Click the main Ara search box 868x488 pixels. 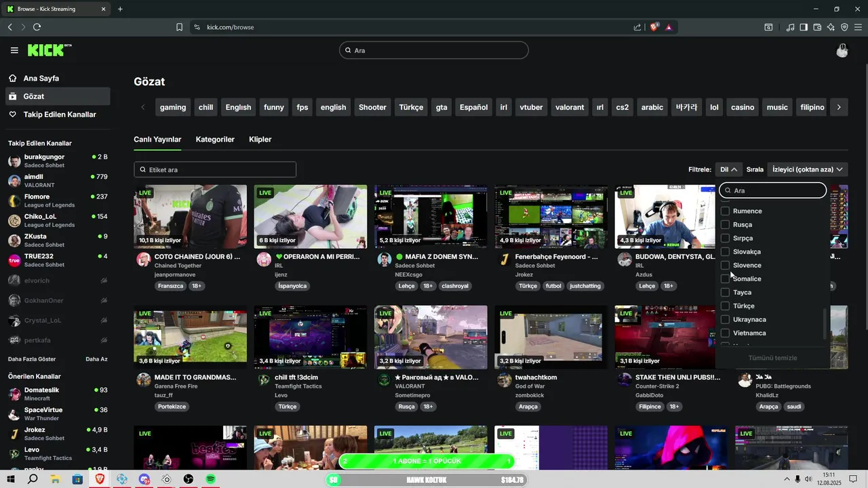tap(434, 50)
